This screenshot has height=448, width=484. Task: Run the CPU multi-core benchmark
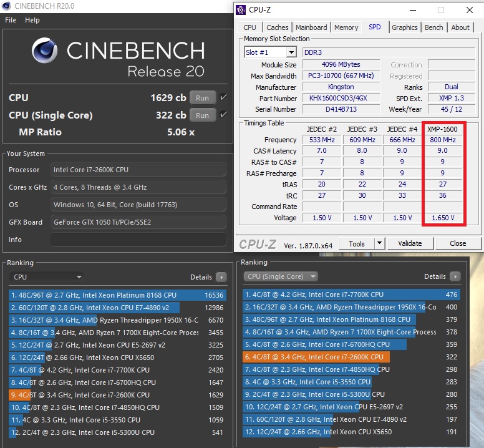(203, 98)
